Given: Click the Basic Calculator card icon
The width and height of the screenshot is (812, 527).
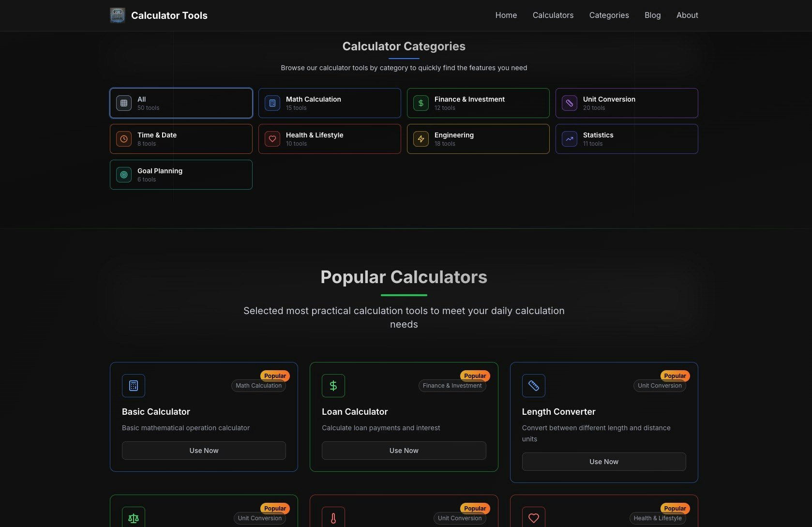Looking at the screenshot, I should pos(134,386).
